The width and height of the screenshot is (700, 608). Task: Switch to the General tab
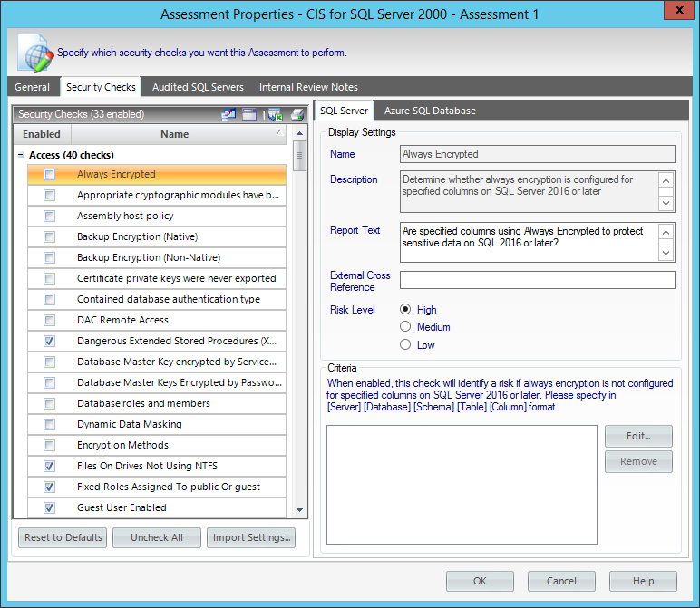point(32,87)
